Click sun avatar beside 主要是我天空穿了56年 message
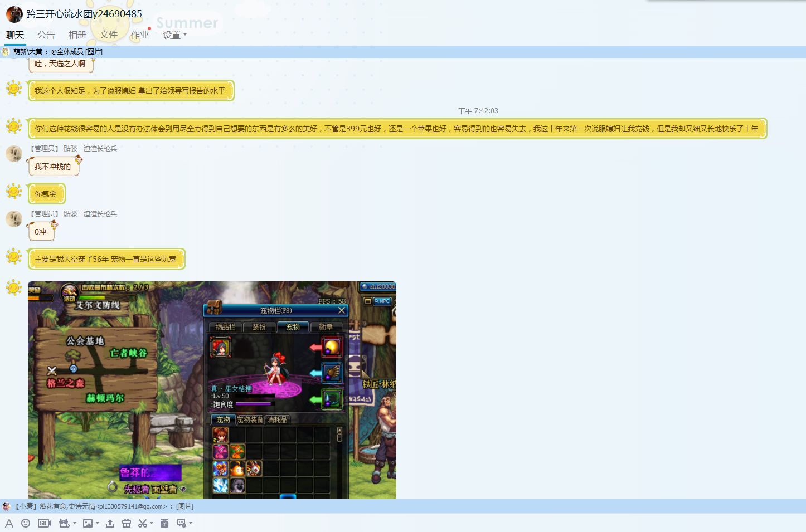Image resolution: width=806 pixels, height=532 pixels. (14, 256)
